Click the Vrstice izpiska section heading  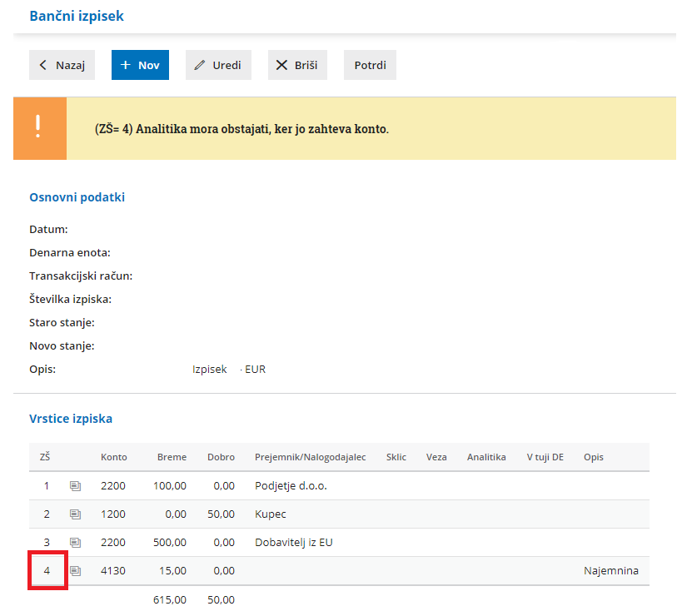(x=71, y=419)
